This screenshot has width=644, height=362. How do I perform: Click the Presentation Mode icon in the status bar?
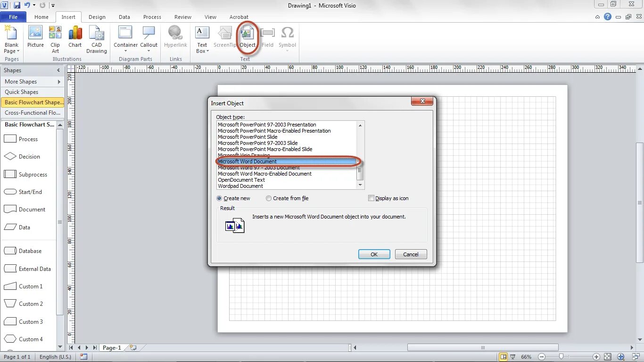(513, 357)
